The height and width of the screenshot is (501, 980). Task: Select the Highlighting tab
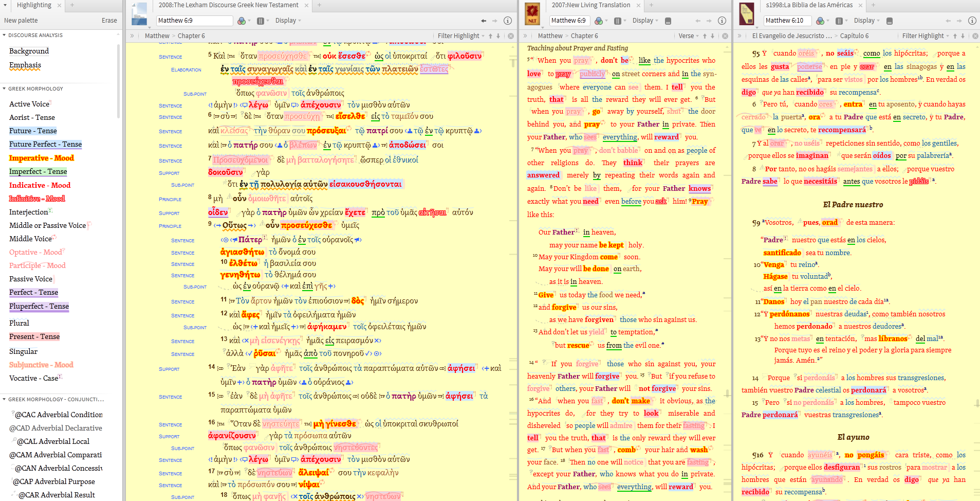[34, 5]
